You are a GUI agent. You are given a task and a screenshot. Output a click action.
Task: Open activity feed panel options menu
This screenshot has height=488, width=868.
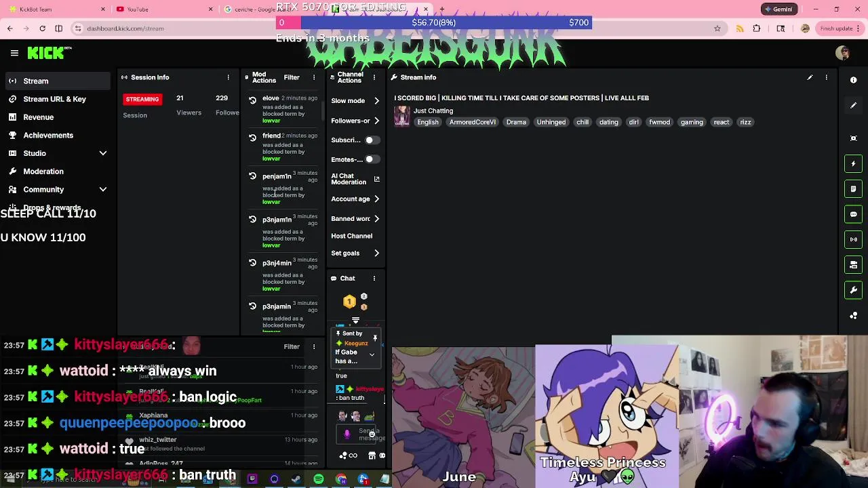pos(314,347)
